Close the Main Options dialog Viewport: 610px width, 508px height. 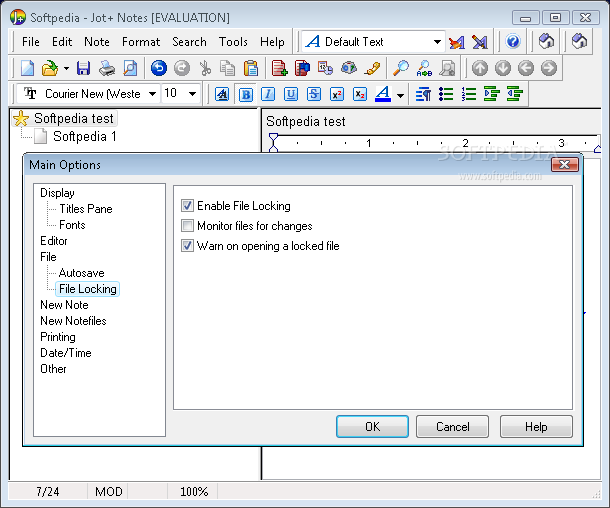coord(564,165)
